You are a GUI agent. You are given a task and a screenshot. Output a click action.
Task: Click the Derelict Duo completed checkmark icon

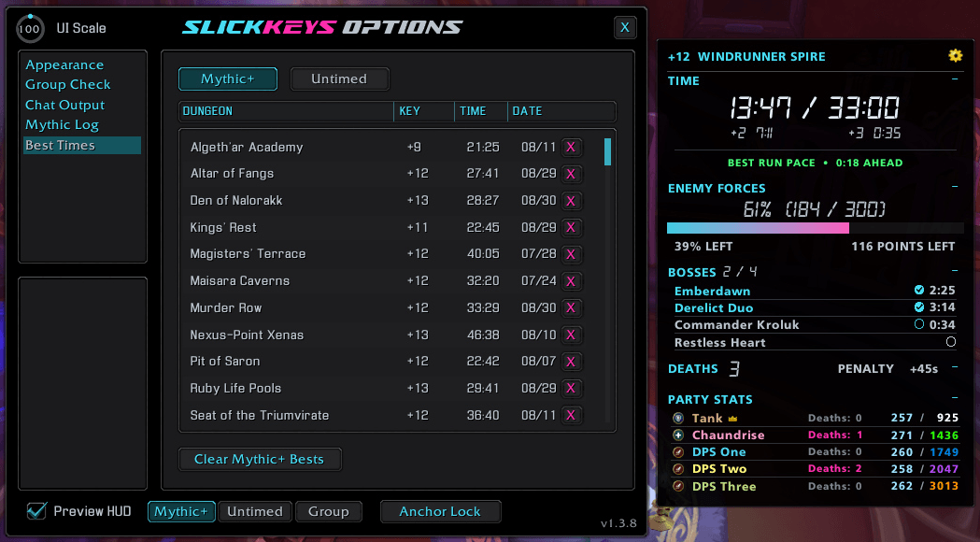pyautogui.click(x=918, y=307)
